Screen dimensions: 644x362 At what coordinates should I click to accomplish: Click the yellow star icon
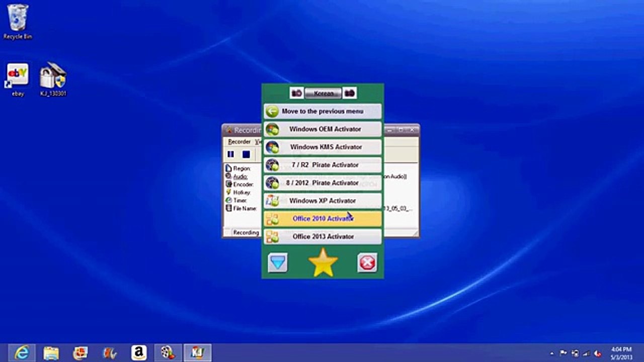click(x=323, y=262)
